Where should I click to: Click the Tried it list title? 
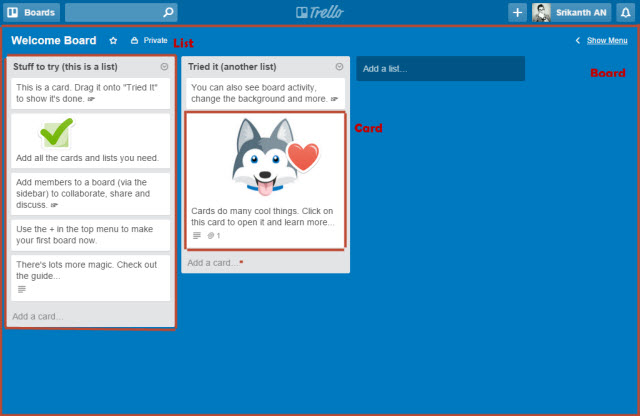(232, 67)
